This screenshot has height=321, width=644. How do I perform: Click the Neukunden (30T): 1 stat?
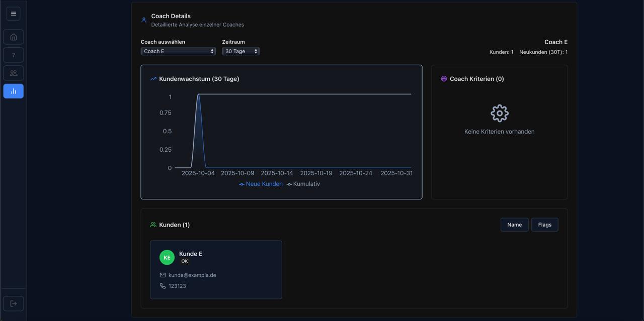[x=543, y=52]
